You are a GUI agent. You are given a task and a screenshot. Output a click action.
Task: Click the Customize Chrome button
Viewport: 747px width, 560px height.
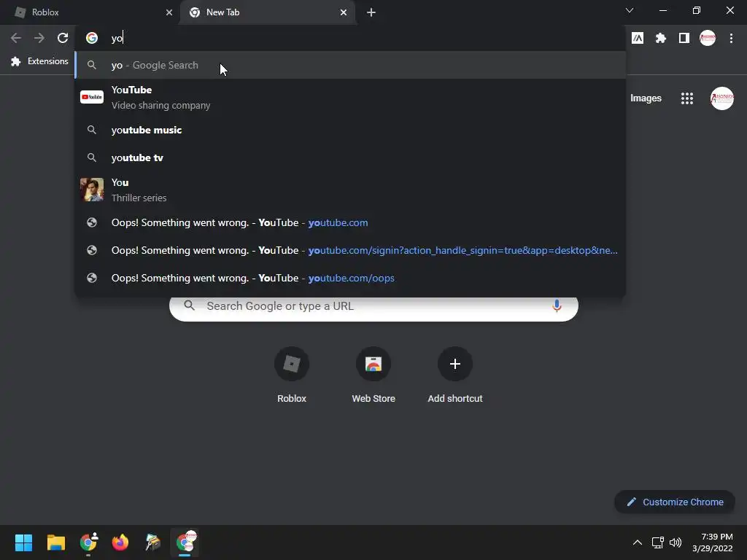(675, 502)
